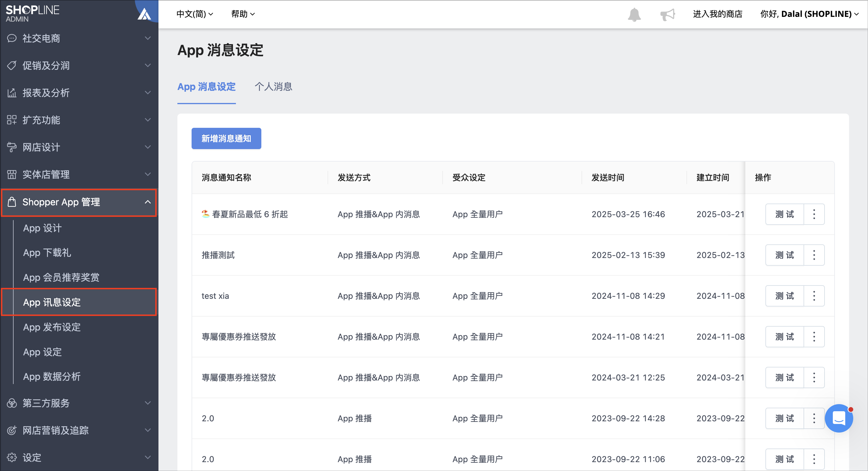This screenshot has width=868, height=471.
Task: Click 测试 for the 2023-09-22 11:06 row
Action: [x=784, y=459]
